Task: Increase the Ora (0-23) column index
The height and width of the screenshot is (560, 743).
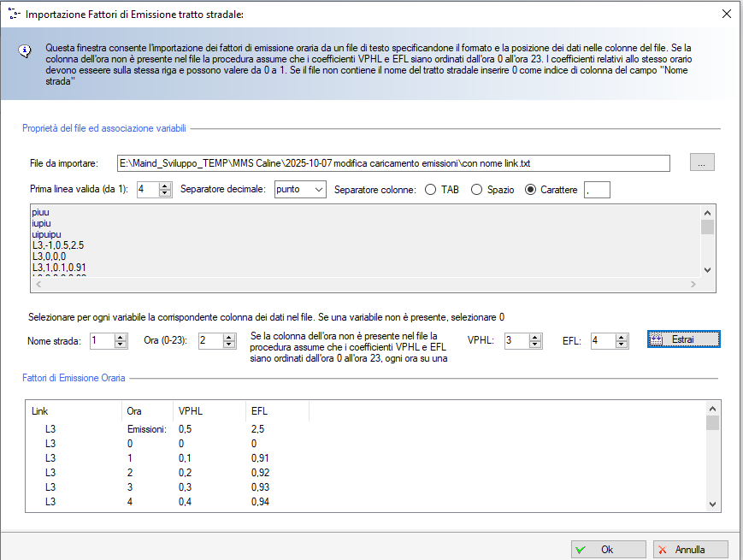Action: coord(229,337)
